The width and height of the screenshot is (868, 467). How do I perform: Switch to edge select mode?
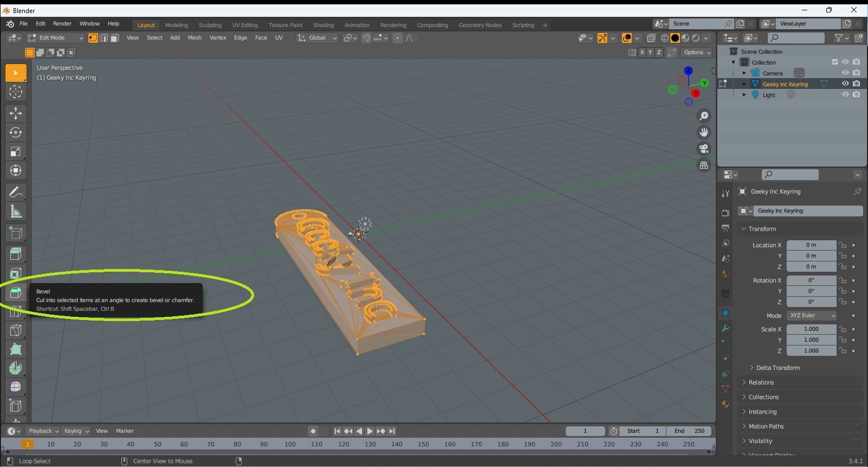tap(104, 38)
